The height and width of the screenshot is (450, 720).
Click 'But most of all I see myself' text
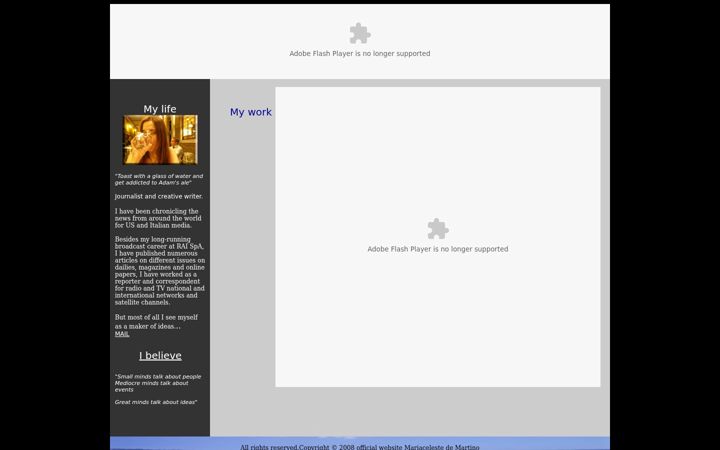[x=156, y=321]
